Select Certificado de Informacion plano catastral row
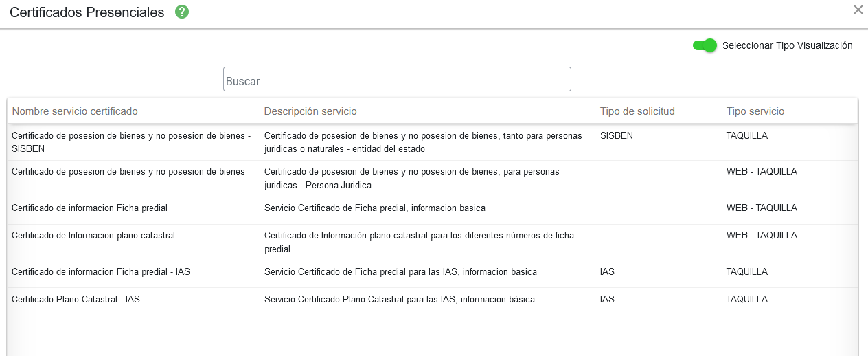The width and height of the screenshot is (868, 356). click(93, 236)
